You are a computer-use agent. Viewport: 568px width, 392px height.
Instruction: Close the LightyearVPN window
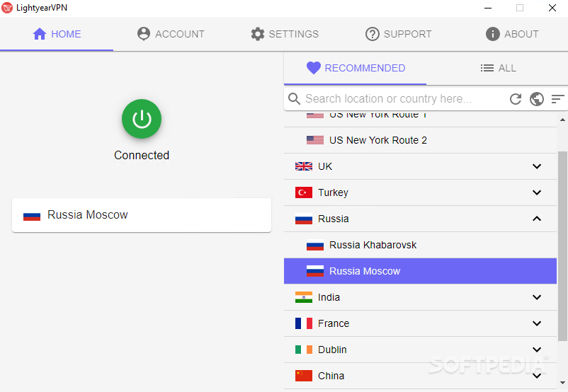(552, 8)
